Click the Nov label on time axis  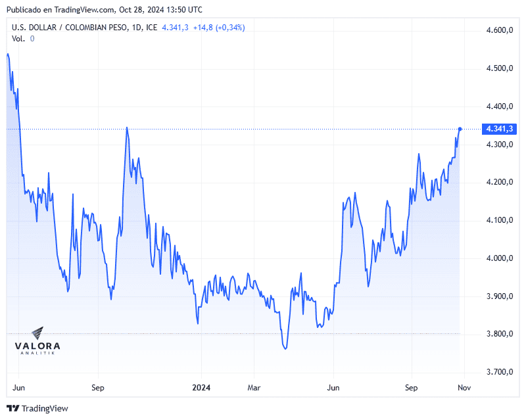(464, 388)
